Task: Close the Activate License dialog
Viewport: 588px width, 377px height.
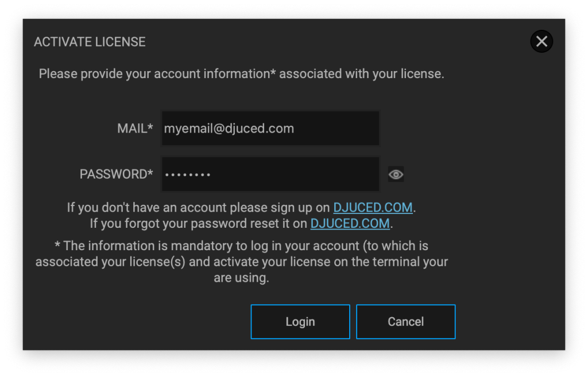Action: click(x=541, y=41)
